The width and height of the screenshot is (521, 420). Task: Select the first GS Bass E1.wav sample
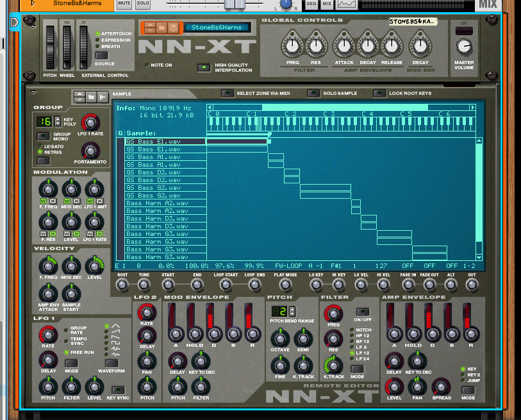pos(165,142)
